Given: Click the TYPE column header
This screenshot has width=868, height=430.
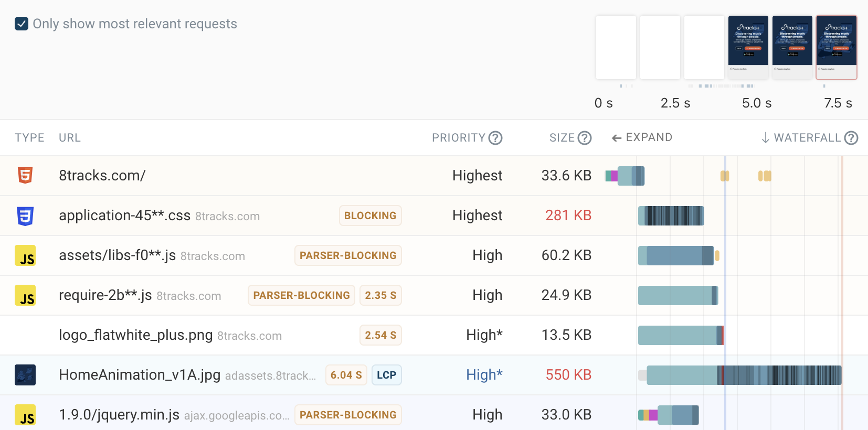Looking at the screenshot, I should coord(29,138).
